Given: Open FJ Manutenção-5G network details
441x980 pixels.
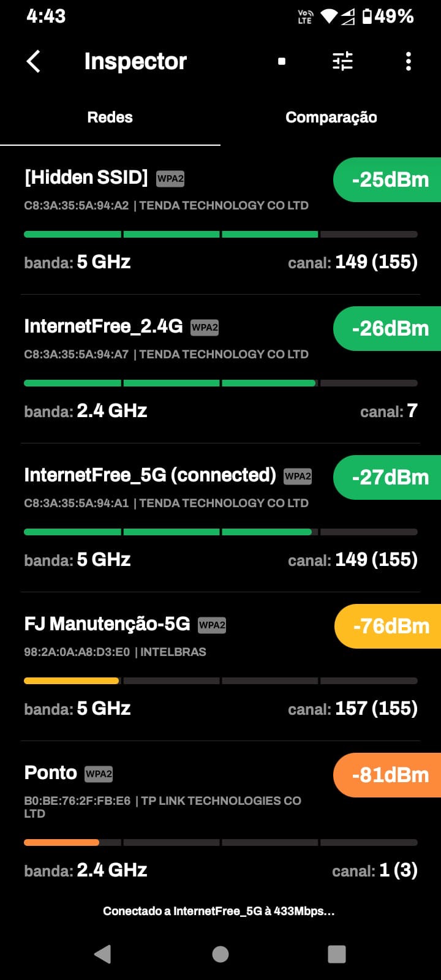Looking at the screenshot, I should tap(107, 624).
